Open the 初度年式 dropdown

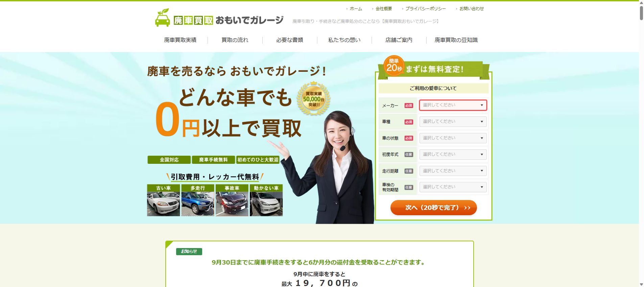pyautogui.click(x=453, y=154)
